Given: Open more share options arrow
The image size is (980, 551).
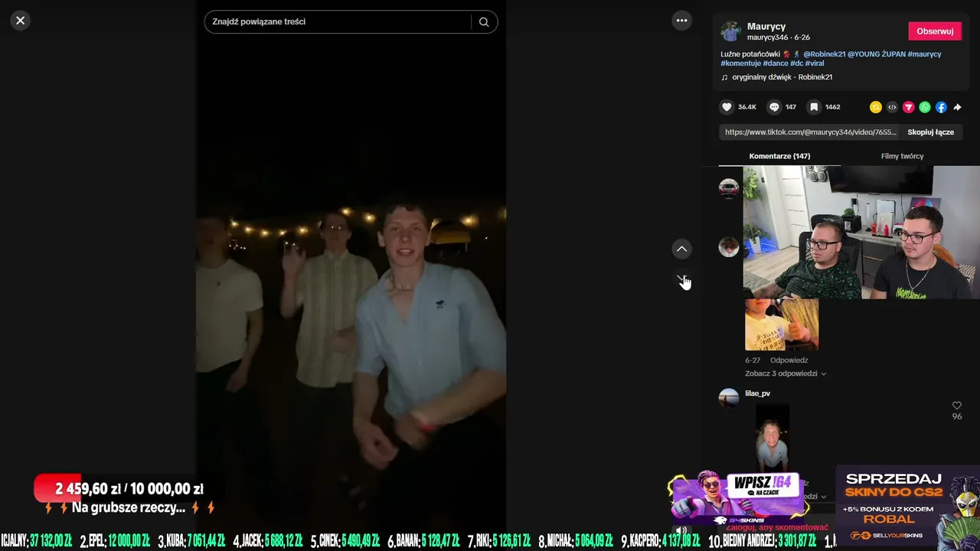Looking at the screenshot, I should [957, 107].
